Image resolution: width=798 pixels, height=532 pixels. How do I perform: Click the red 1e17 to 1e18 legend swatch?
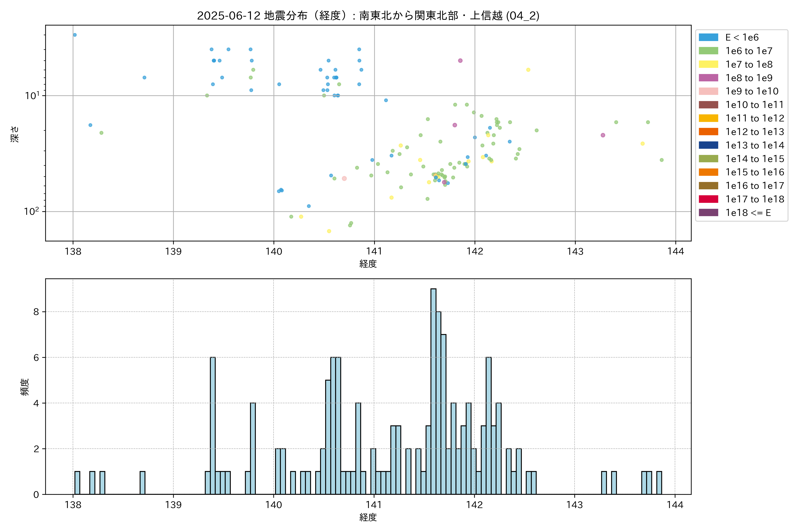point(708,199)
